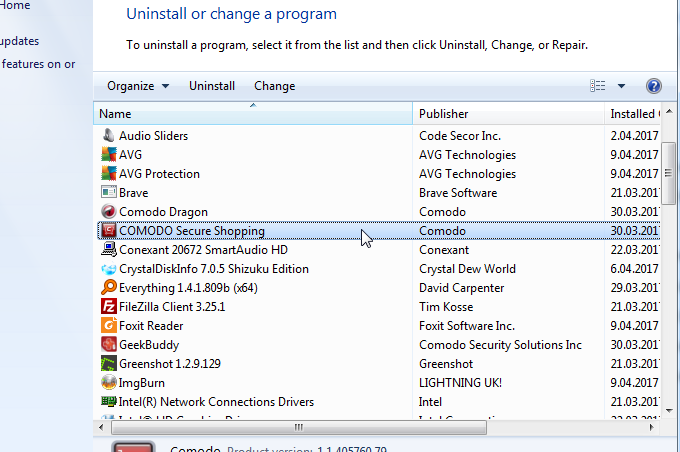
Task: Sort programs by Name column header
Action: point(250,114)
